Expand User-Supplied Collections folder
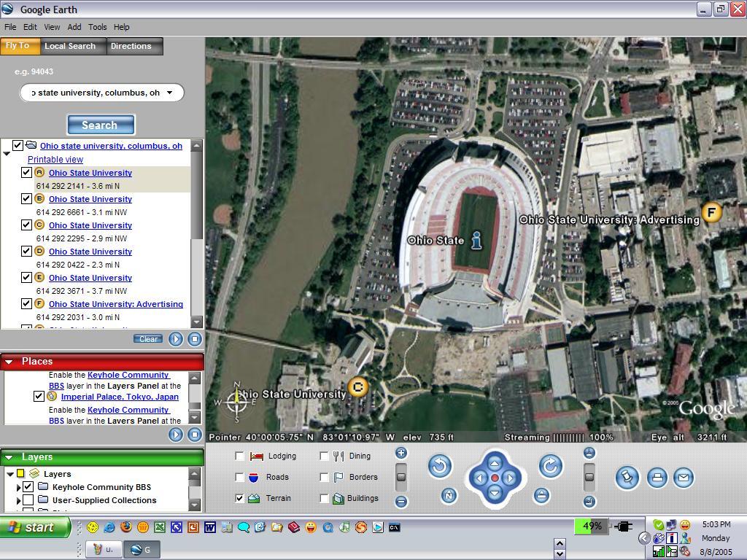Screen dimensions: 747x560 (x=18, y=500)
